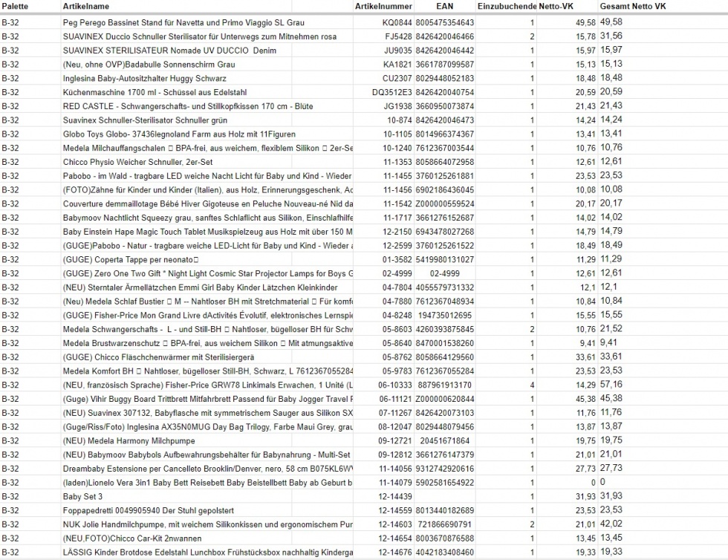Select Inglesina Baby-Autositzhalter Huggy Schwarz cell
This screenshot has height=560, width=728.
[x=145, y=79]
